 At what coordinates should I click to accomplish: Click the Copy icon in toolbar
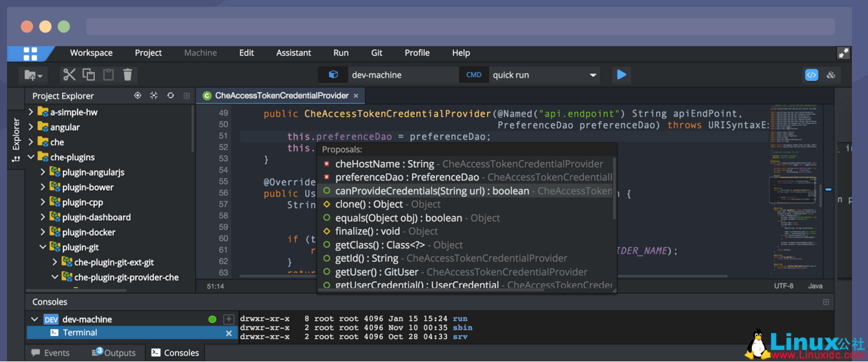[x=89, y=75]
